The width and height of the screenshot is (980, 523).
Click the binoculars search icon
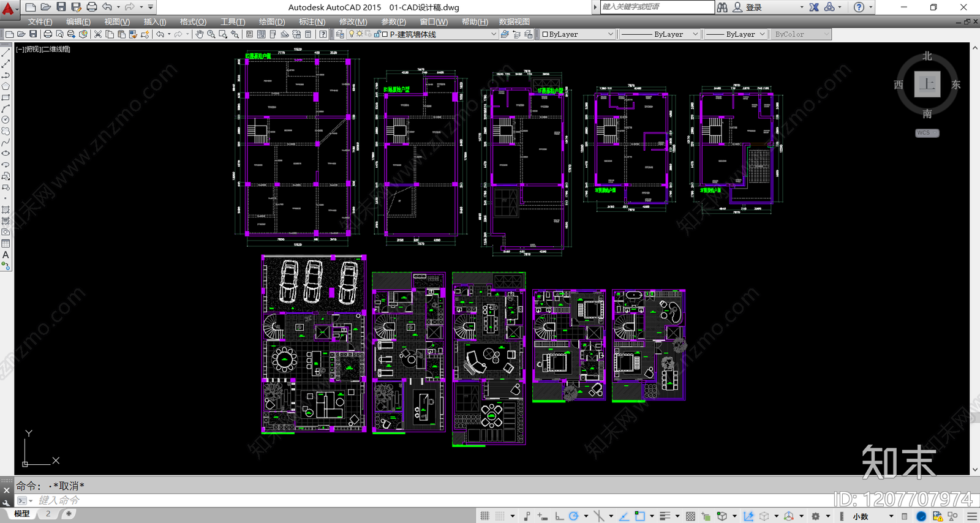(x=723, y=7)
